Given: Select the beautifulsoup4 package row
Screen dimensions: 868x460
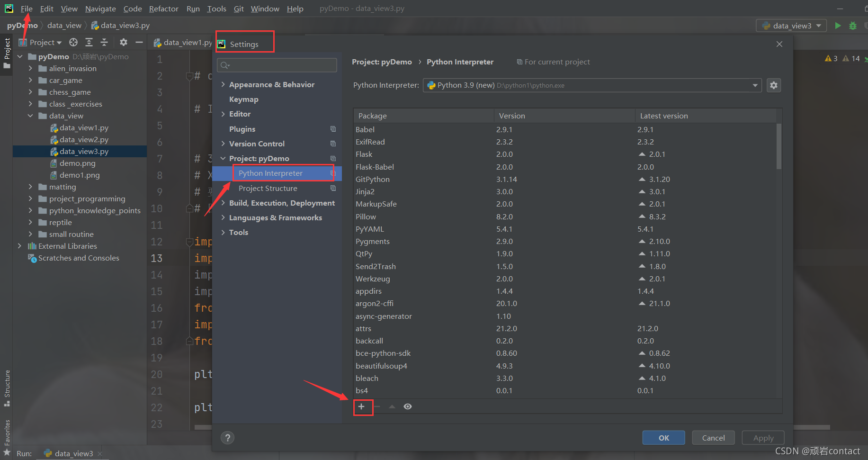Looking at the screenshot, I should (x=565, y=366).
